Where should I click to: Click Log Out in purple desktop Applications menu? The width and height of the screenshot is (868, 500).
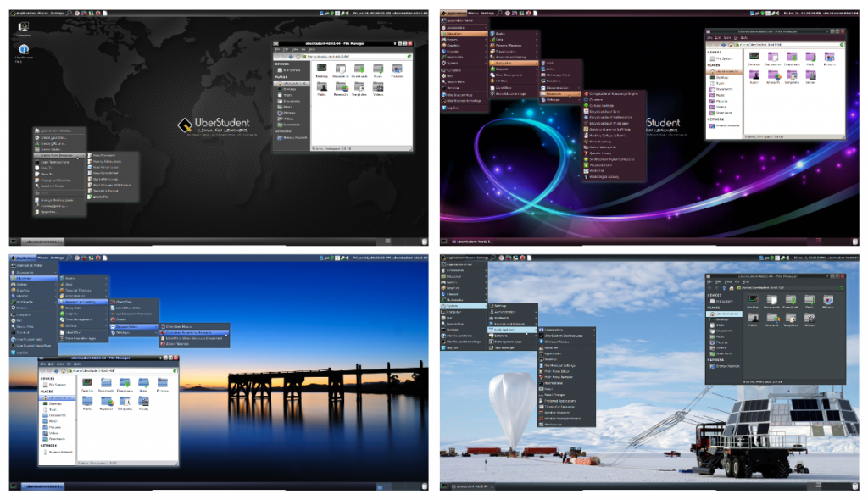point(453,108)
